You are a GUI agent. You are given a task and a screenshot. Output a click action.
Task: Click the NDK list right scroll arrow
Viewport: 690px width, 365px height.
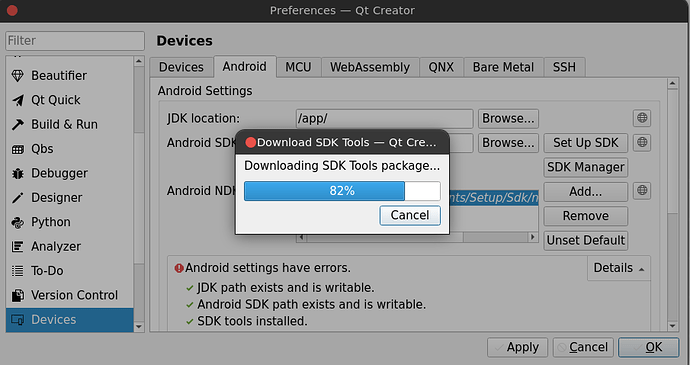pyautogui.click(x=533, y=237)
